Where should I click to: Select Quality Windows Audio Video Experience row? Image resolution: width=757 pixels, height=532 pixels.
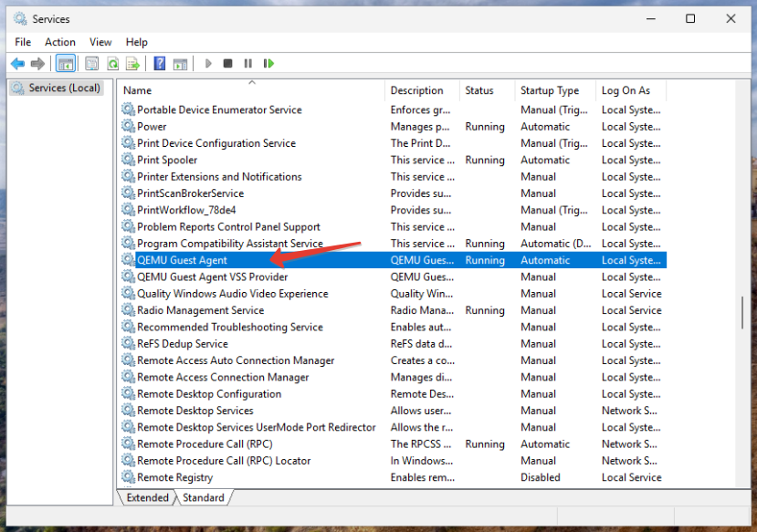[394, 294]
